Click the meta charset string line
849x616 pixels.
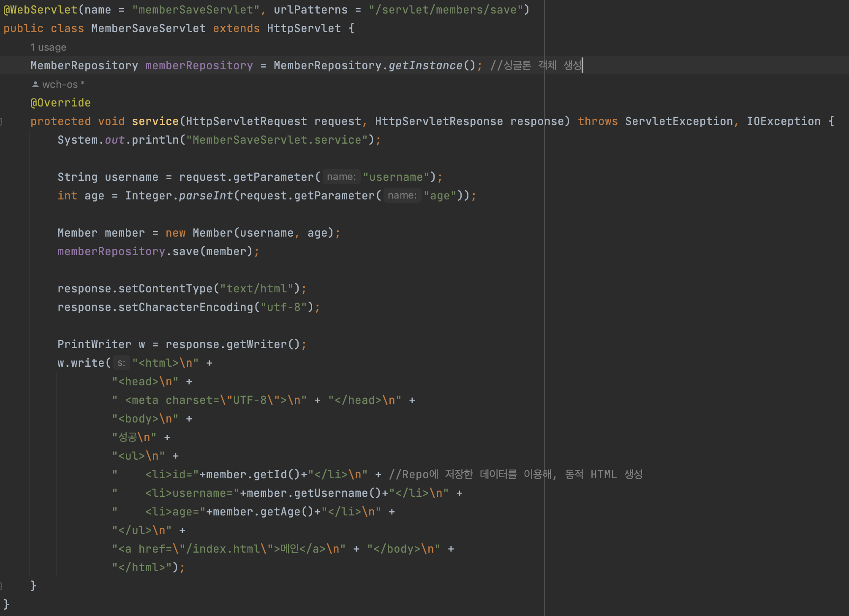click(x=209, y=400)
